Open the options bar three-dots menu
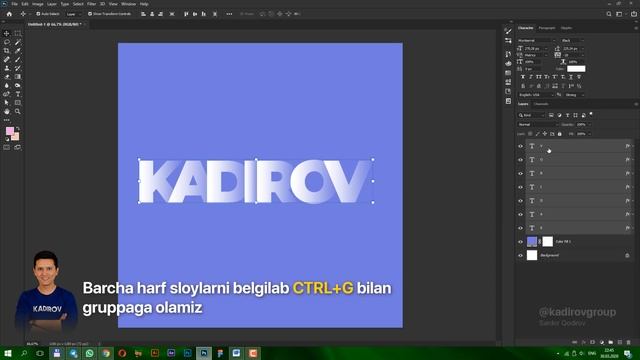640x360 pixels. [229, 14]
